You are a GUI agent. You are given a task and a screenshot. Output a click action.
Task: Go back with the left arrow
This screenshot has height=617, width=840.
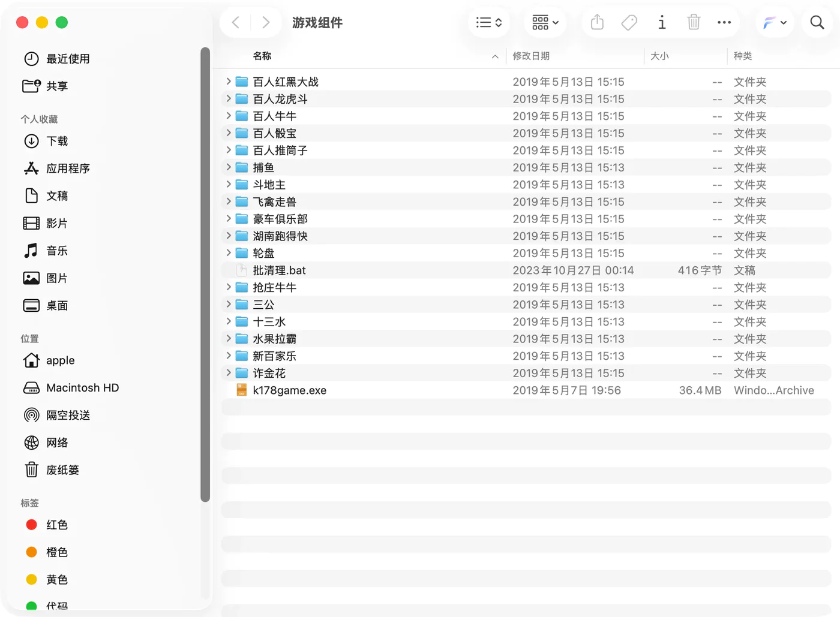click(x=236, y=23)
